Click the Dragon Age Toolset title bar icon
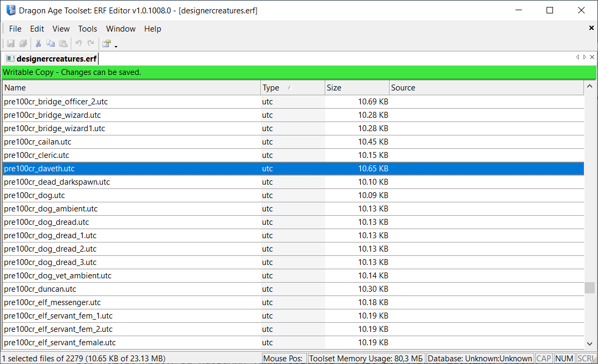This screenshot has width=598, height=364. tap(11, 10)
